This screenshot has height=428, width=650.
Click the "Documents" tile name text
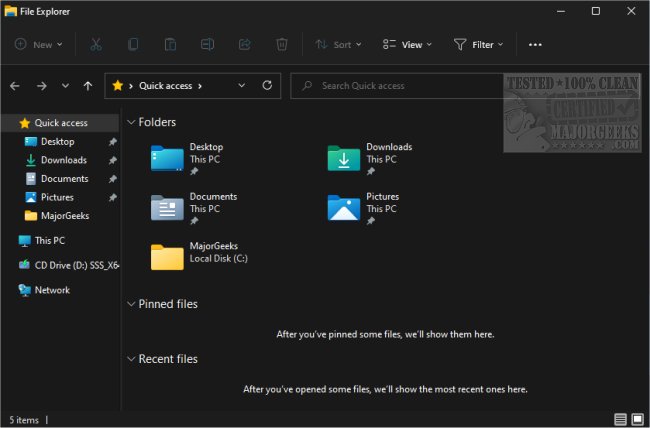point(213,196)
